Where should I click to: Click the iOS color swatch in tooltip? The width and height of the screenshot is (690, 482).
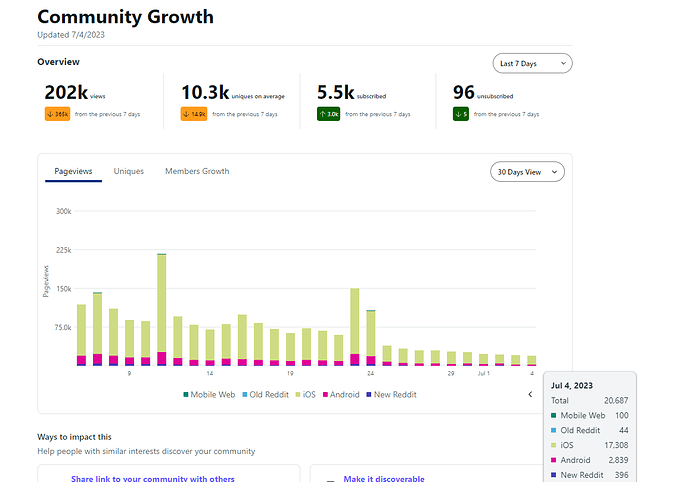(x=552, y=443)
